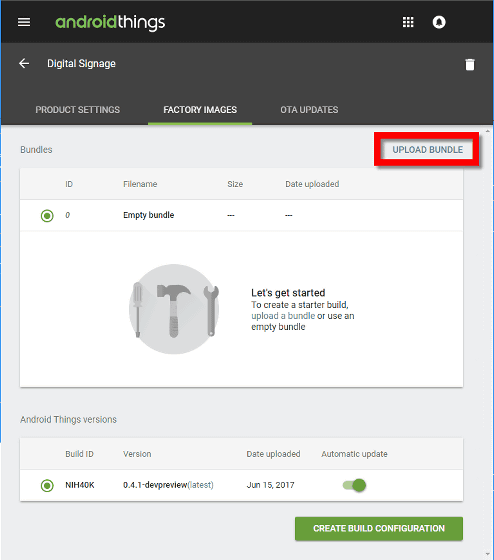Toggle automatic update for NIH40K

pyautogui.click(x=354, y=485)
